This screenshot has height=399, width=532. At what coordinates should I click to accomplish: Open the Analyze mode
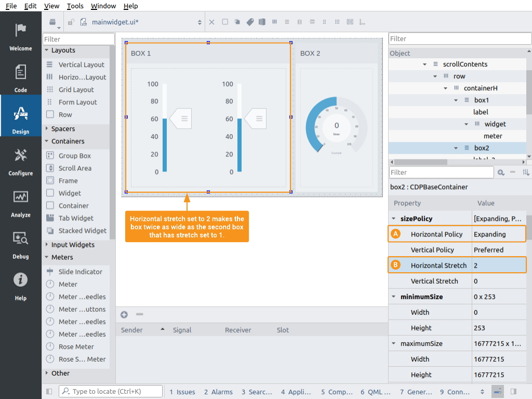click(21, 203)
